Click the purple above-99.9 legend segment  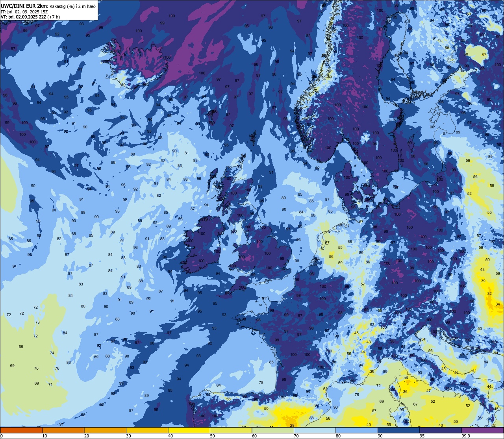[x=482, y=430]
